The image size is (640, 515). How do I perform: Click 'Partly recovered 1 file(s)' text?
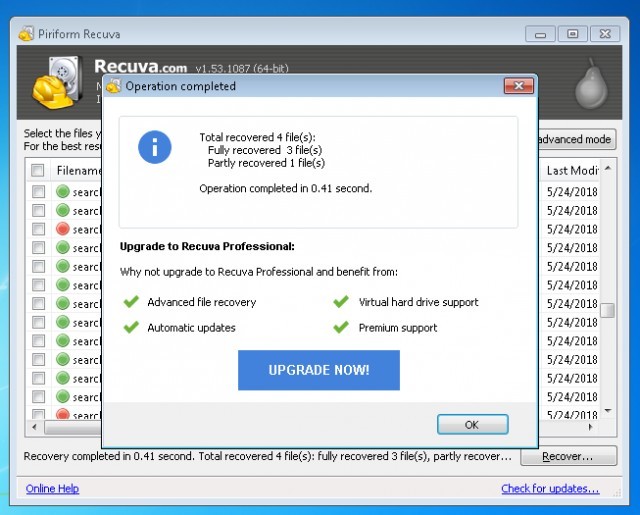267,163
